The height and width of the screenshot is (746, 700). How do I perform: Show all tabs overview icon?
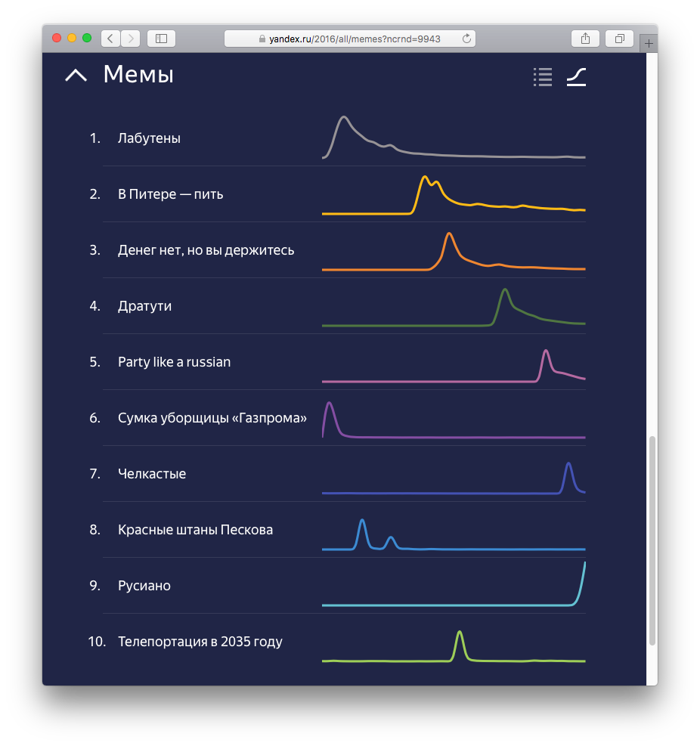[619, 38]
